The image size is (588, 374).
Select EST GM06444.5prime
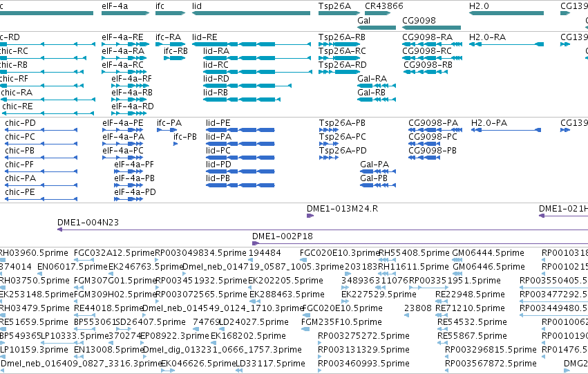(458, 260)
